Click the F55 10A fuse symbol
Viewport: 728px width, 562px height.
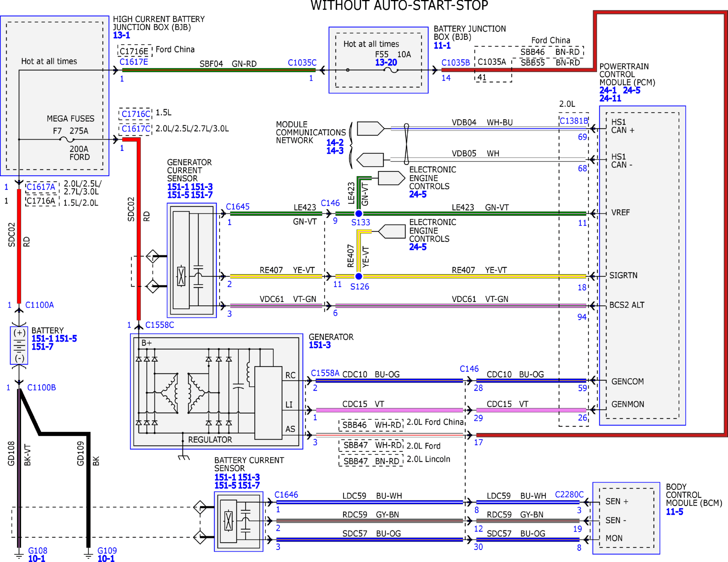[391, 70]
